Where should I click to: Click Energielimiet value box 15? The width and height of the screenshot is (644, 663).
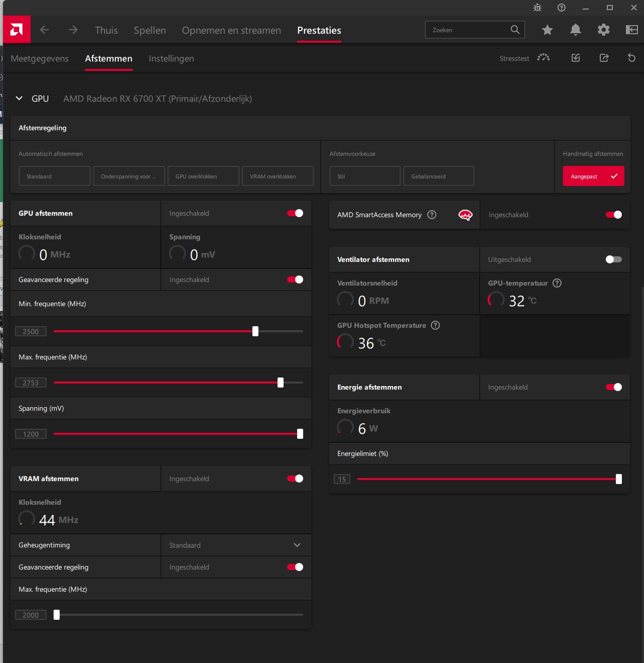pos(342,479)
